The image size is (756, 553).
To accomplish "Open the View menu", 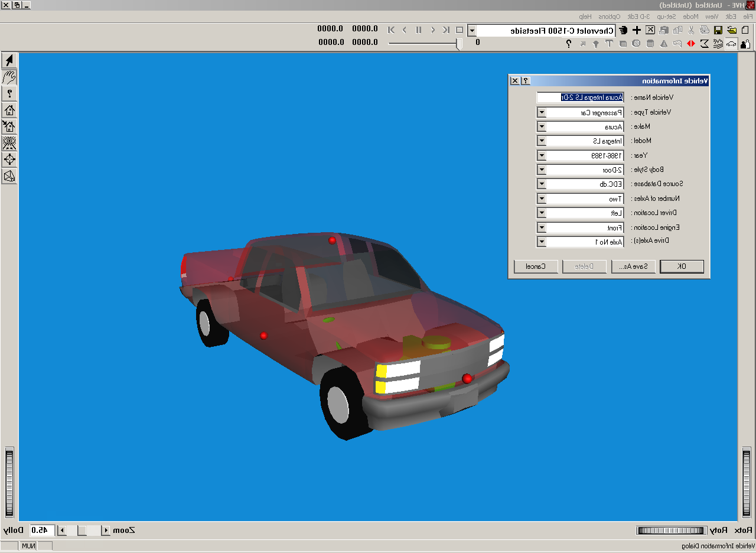I will (712, 17).
